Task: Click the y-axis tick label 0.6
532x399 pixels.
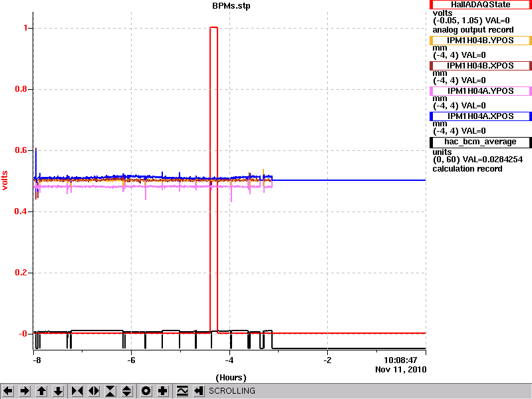Action: [21, 150]
